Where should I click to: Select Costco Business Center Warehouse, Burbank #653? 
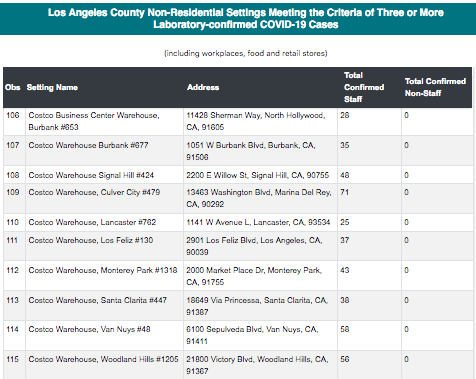(x=94, y=121)
